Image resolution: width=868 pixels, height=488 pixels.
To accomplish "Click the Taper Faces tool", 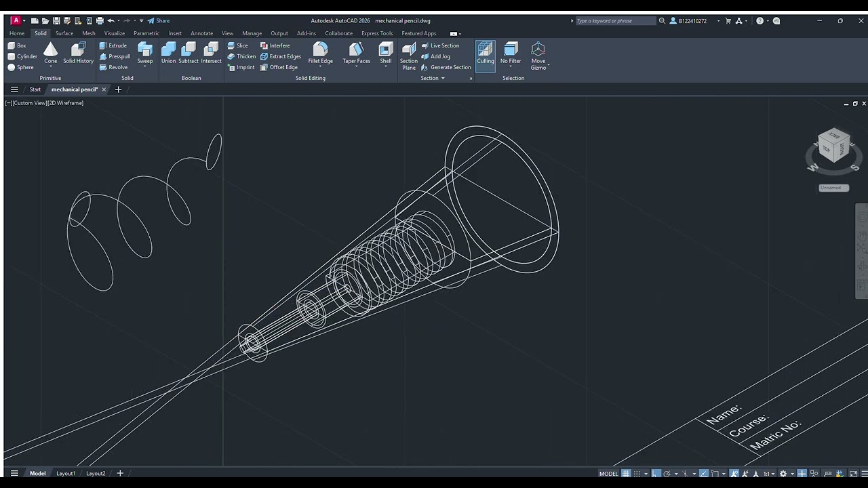I will point(356,53).
